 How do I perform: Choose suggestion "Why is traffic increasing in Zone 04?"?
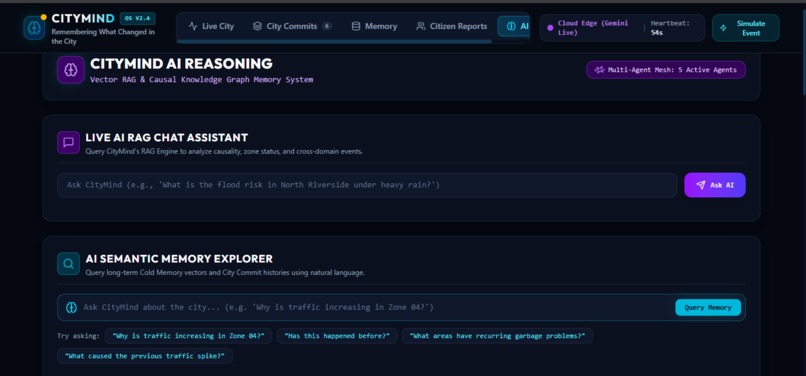pos(189,336)
